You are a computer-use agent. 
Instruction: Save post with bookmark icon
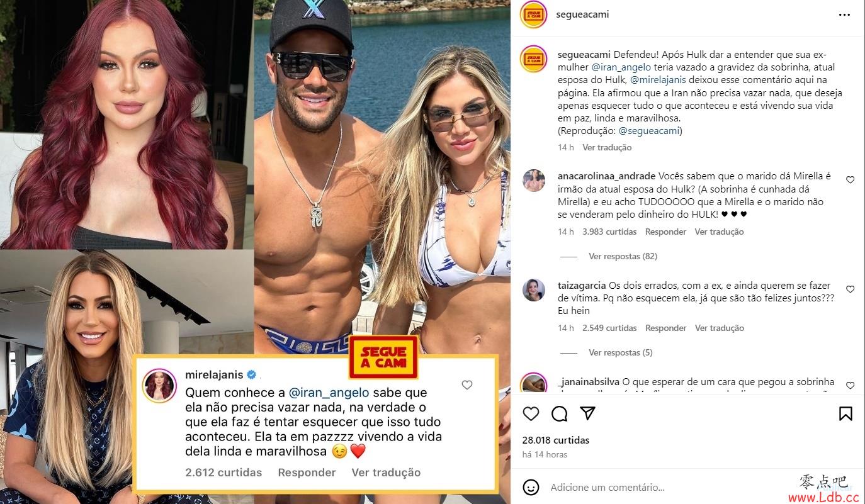(x=845, y=413)
